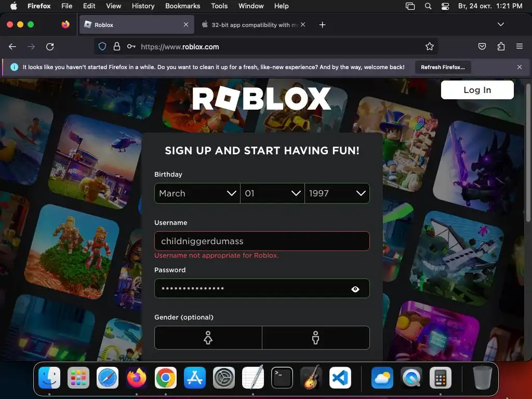The image size is (532, 399).
Task: Click the Firefox View icon beside the tabs
Action: (x=65, y=24)
